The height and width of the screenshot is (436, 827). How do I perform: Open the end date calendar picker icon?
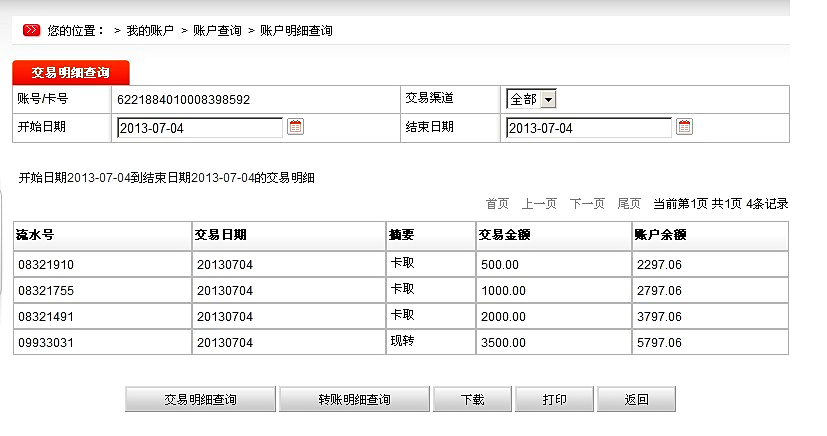684,127
